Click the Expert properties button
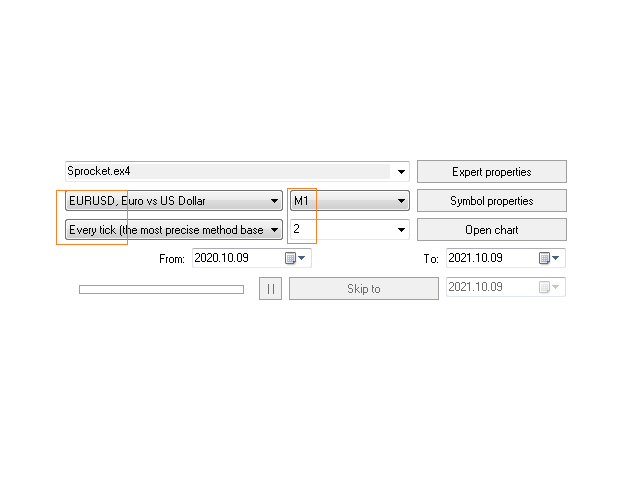 (x=492, y=172)
